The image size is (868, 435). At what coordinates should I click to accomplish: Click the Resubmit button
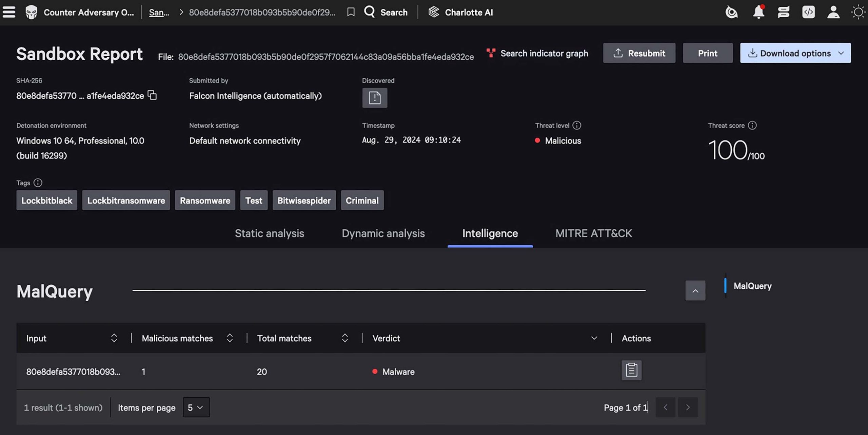639,53
